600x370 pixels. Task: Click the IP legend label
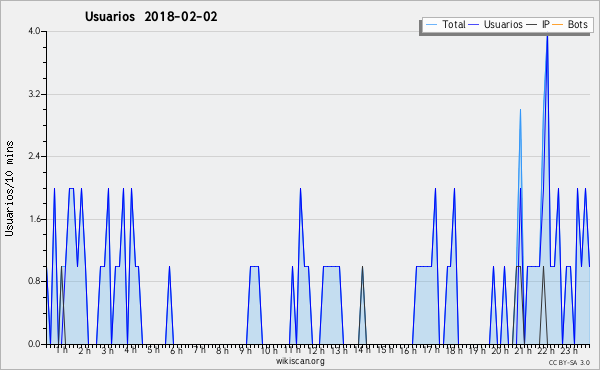545,24
